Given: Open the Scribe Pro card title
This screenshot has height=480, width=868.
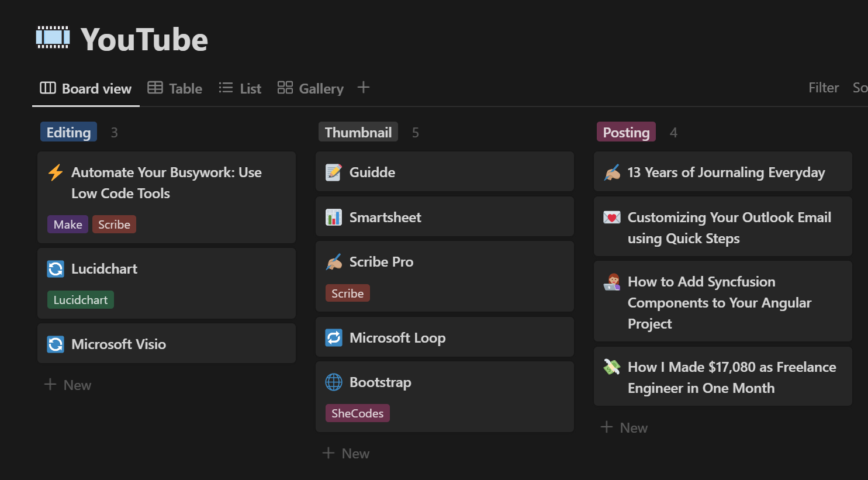Looking at the screenshot, I should [x=381, y=262].
